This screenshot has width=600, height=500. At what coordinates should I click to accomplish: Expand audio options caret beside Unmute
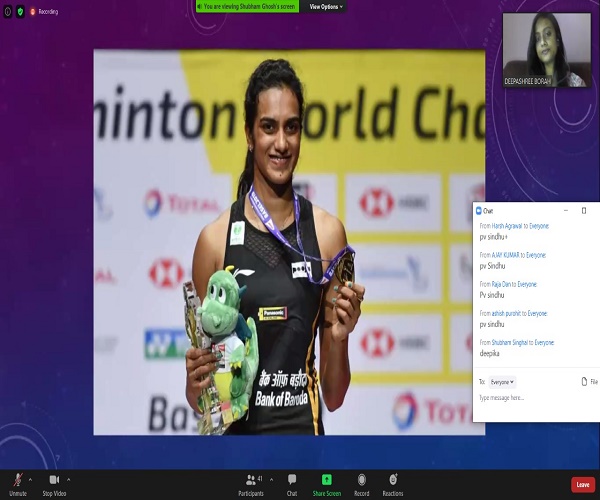coord(30,479)
